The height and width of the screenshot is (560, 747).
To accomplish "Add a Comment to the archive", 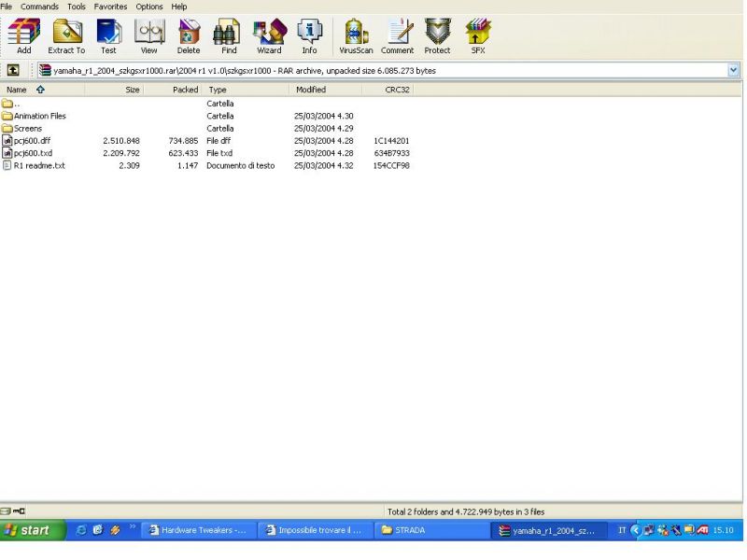I will 398,36.
